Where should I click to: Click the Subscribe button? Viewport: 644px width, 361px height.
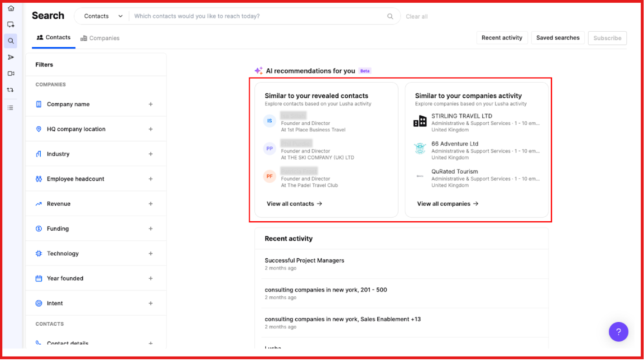point(607,38)
